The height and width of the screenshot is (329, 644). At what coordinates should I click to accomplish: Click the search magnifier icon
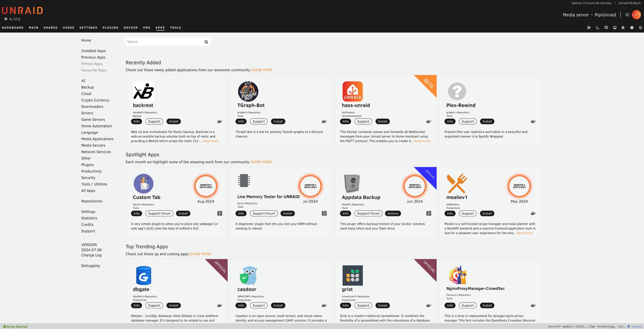(x=206, y=42)
